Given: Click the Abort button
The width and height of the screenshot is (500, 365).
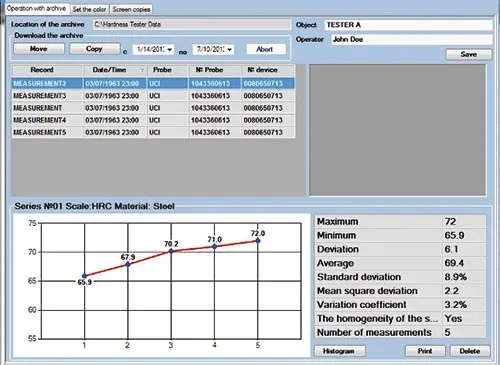Looking at the screenshot, I should coord(266,49).
